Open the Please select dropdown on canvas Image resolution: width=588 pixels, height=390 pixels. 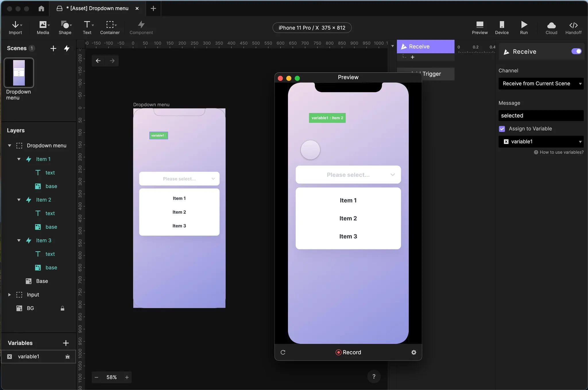[x=179, y=179]
